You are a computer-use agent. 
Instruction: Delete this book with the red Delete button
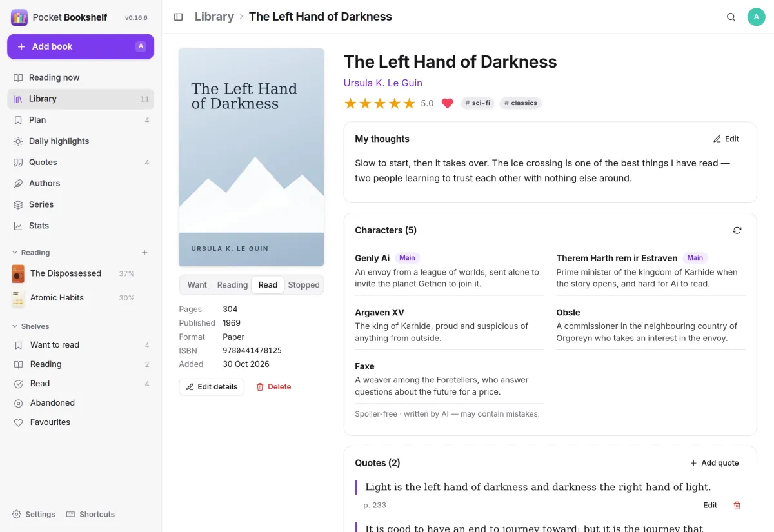pos(273,387)
